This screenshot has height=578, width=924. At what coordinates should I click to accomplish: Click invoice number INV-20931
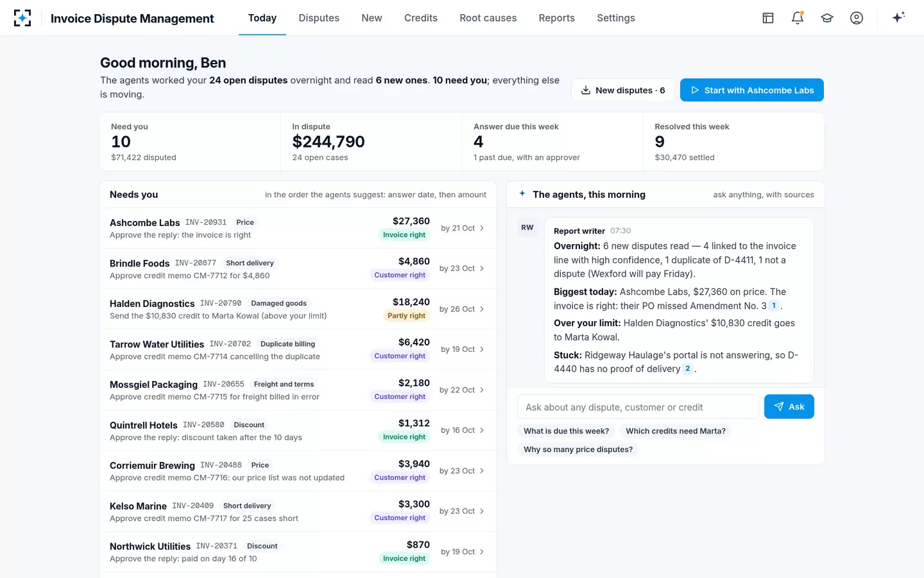(206, 222)
